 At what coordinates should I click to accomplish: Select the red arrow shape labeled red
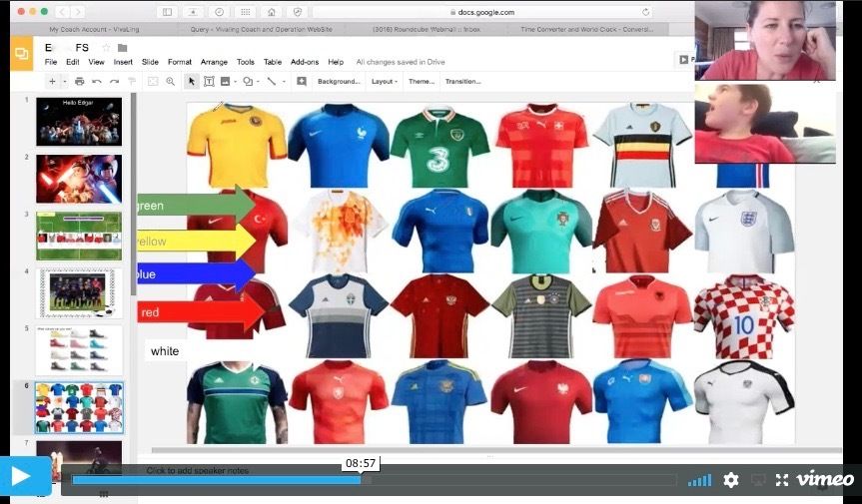tap(201, 311)
